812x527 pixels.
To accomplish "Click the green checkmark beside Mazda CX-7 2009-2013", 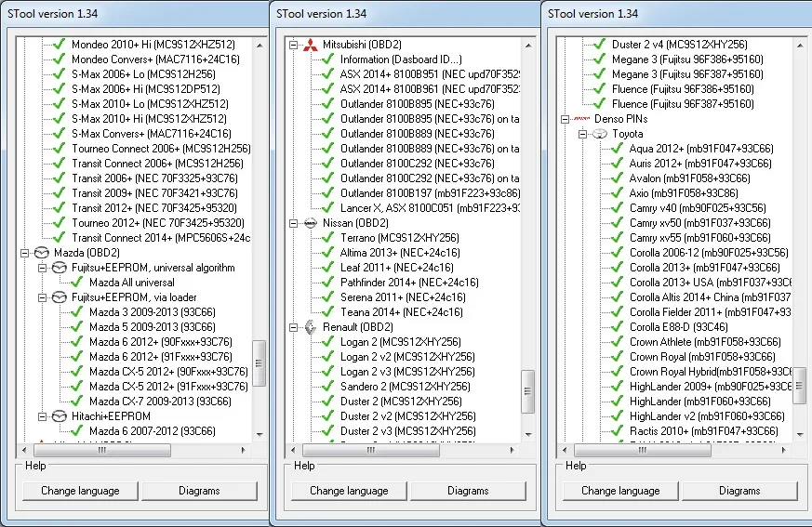I will click(76, 402).
